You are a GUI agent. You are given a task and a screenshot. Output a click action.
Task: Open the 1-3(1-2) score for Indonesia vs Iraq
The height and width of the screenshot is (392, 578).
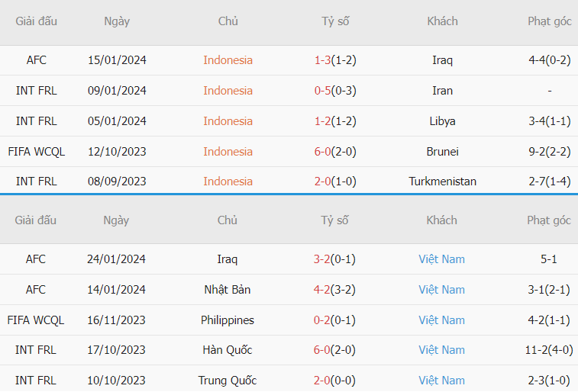pos(335,60)
